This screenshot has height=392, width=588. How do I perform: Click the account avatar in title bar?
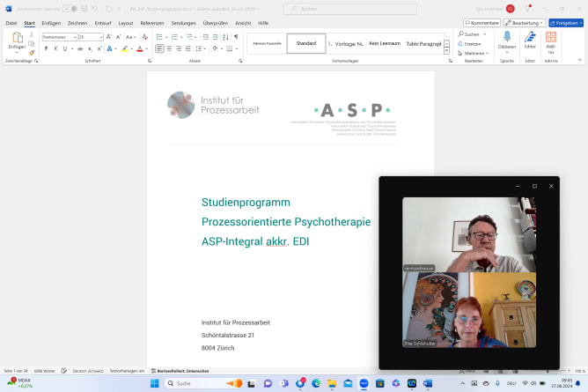pyautogui.click(x=510, y=9)
